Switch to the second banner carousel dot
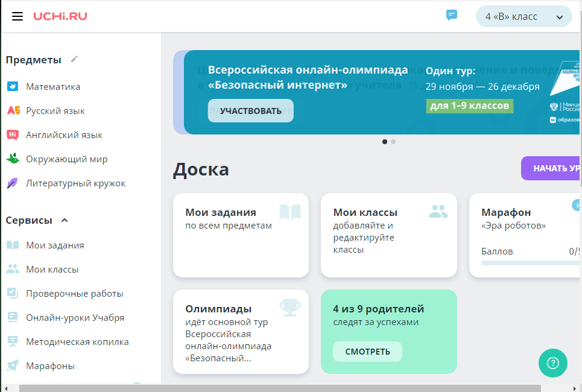582x392 pixels. [393, 142]
